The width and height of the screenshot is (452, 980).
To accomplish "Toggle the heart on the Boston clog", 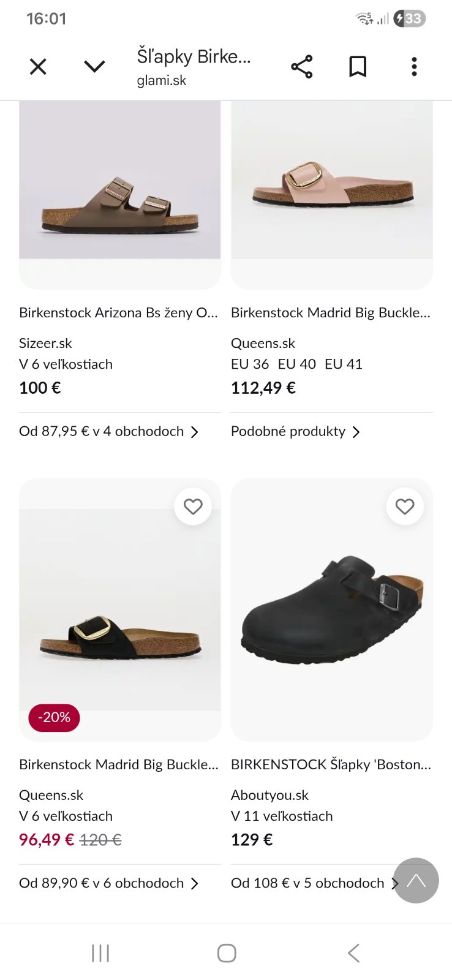I will click(x=405, y=507).
